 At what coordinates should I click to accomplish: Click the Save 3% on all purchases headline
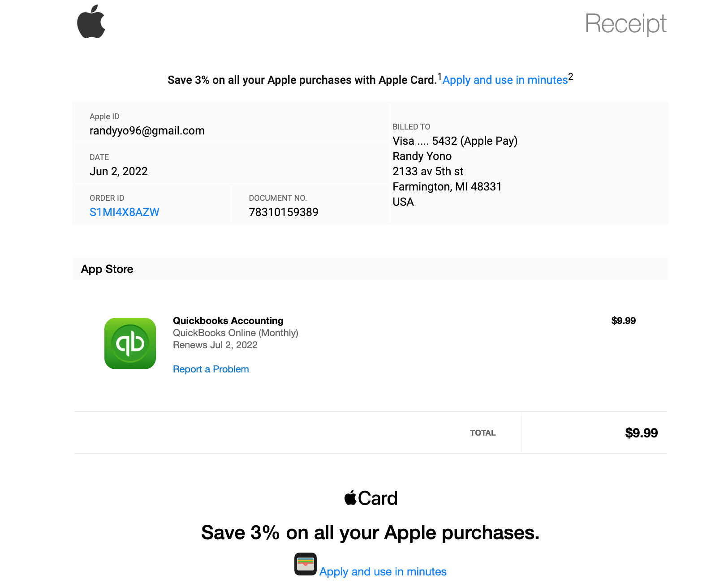pyautogui.click(x=370, y=533)
